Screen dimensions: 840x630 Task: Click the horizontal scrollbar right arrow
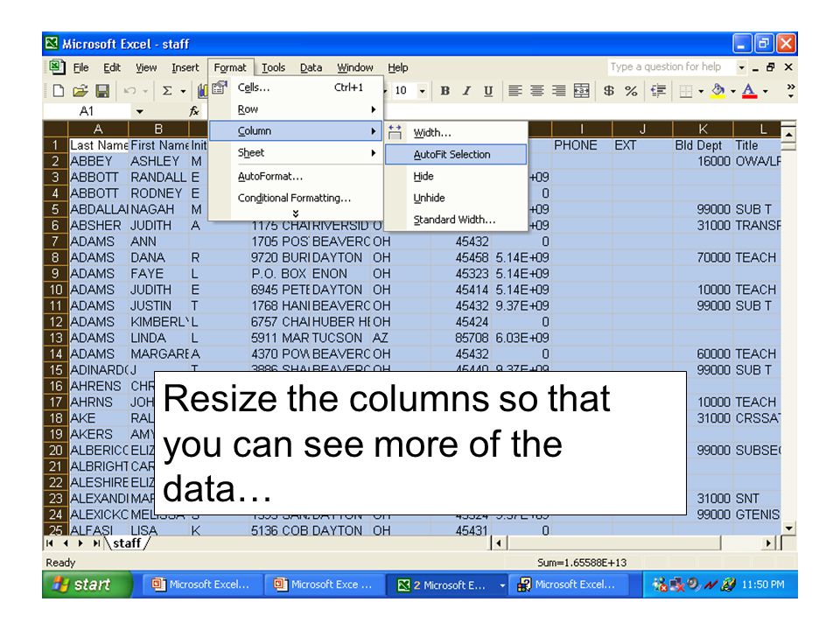(x=768, y=543)
